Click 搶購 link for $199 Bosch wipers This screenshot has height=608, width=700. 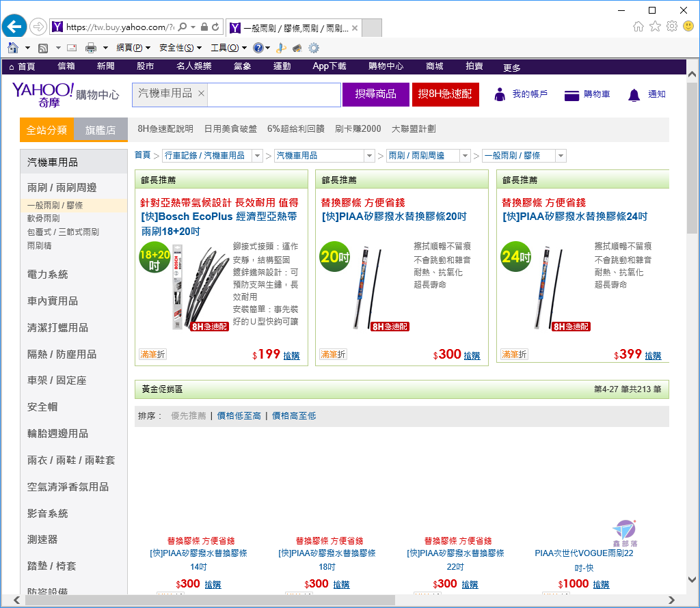(x=291, y=355)
